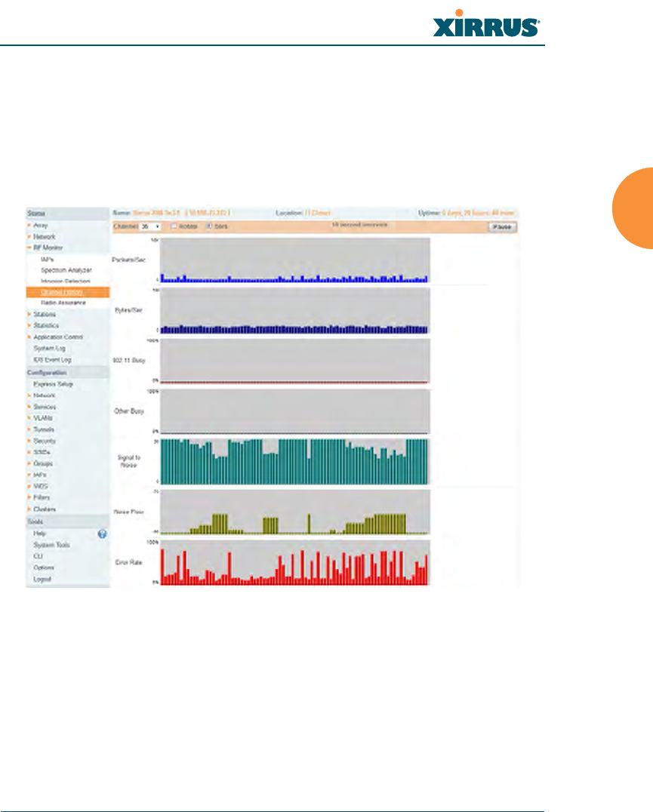Expand the Security configuration item
The height and width of the screenshot is (812, 653).
[x=44, y=441]
